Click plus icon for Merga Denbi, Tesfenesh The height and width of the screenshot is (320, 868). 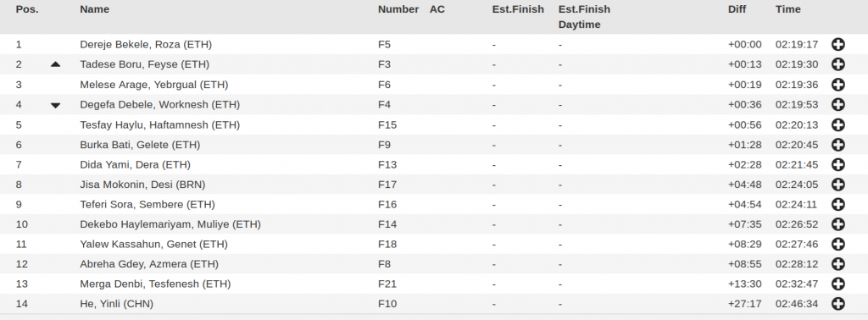click(838, 284)
